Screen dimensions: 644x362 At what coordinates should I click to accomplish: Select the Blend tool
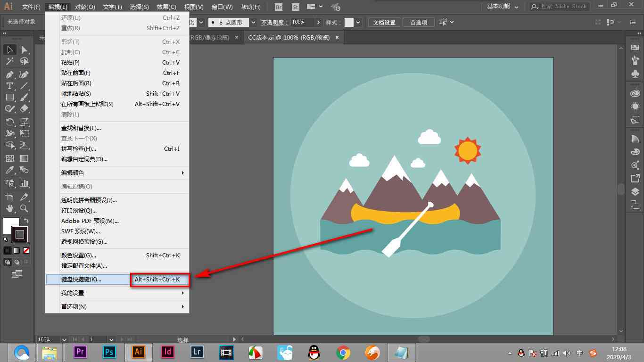coord(24,170)
